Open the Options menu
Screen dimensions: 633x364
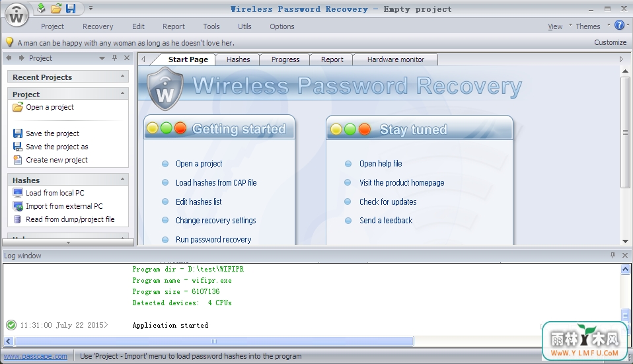point(281,26)
